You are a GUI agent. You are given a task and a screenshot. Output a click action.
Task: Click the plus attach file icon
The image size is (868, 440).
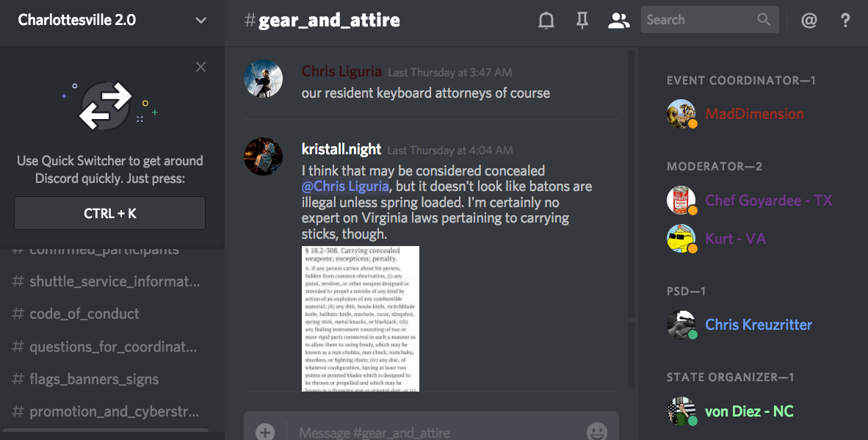[265, 432]
